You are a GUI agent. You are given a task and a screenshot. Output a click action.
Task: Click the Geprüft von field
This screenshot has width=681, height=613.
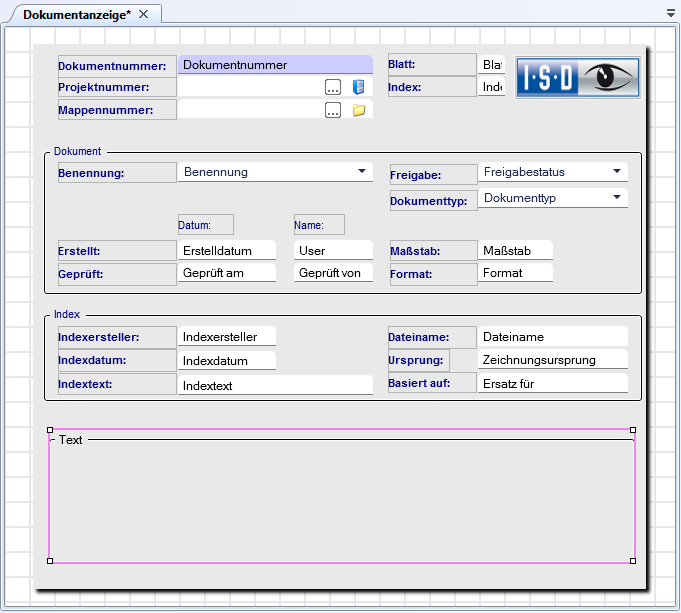pos(333,273)
